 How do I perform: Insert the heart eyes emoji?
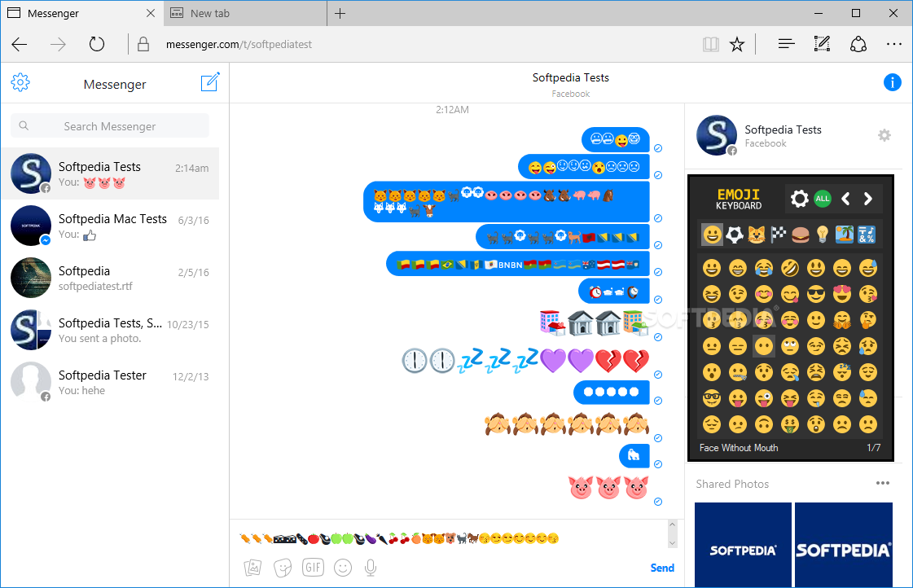click(842, 294)
